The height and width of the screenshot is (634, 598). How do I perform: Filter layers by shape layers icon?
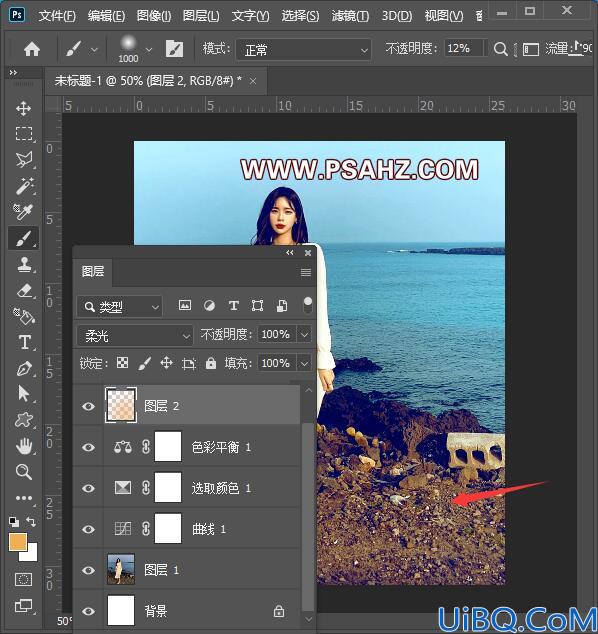coord(258,305)
